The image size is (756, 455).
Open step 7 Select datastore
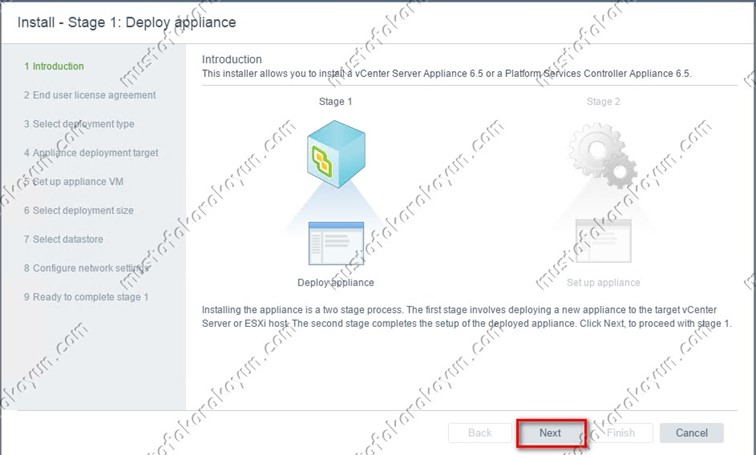point(63,239)
